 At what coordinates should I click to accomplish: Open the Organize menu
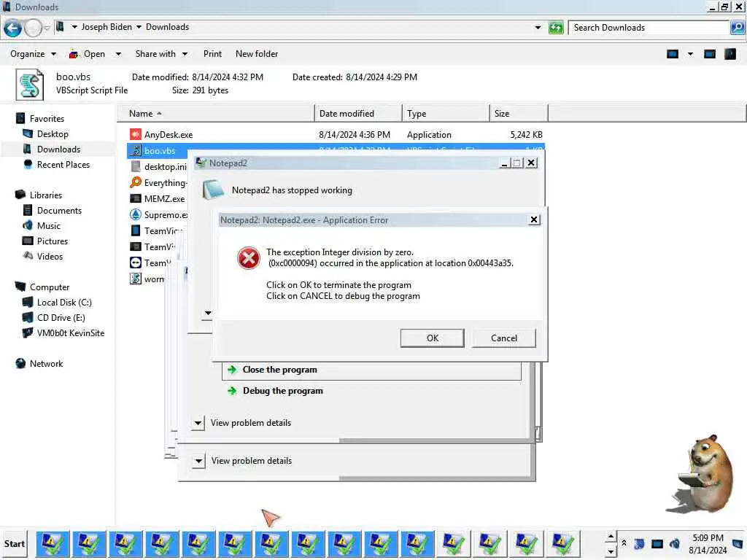pos(33,54)
